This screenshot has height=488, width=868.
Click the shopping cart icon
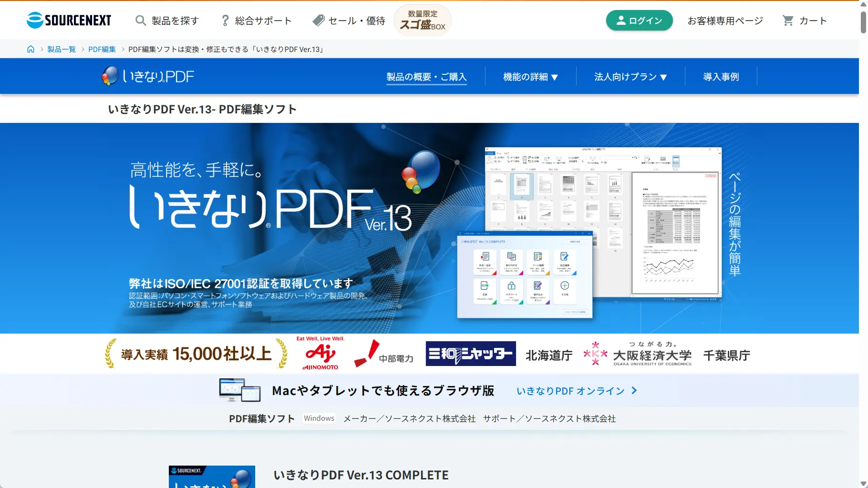[x=788, y=20]
